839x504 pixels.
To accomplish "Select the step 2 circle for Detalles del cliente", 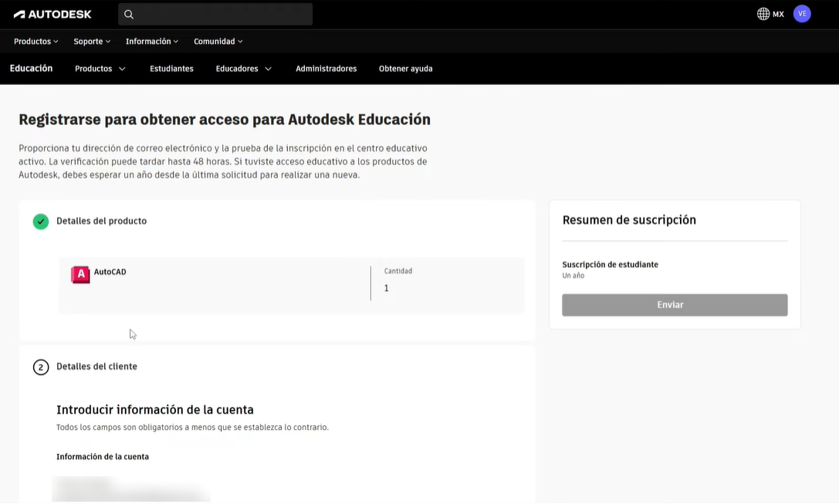I will 40,367.
